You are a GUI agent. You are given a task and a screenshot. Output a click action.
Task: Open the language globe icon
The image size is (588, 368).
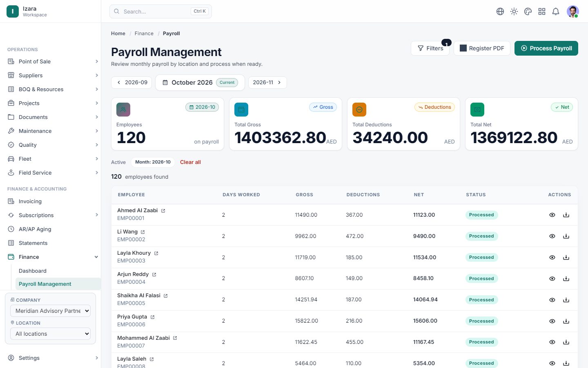pyautogui.click(x=500, y=11)
